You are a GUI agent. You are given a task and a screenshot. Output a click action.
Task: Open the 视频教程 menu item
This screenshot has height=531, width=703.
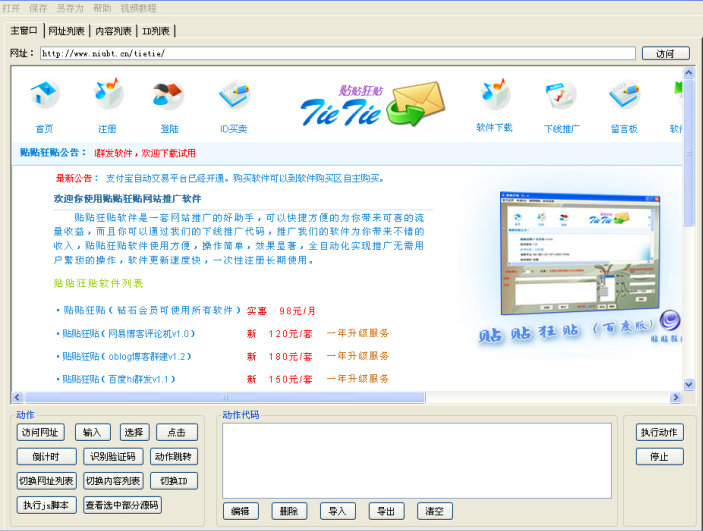(x=140, y=7)
